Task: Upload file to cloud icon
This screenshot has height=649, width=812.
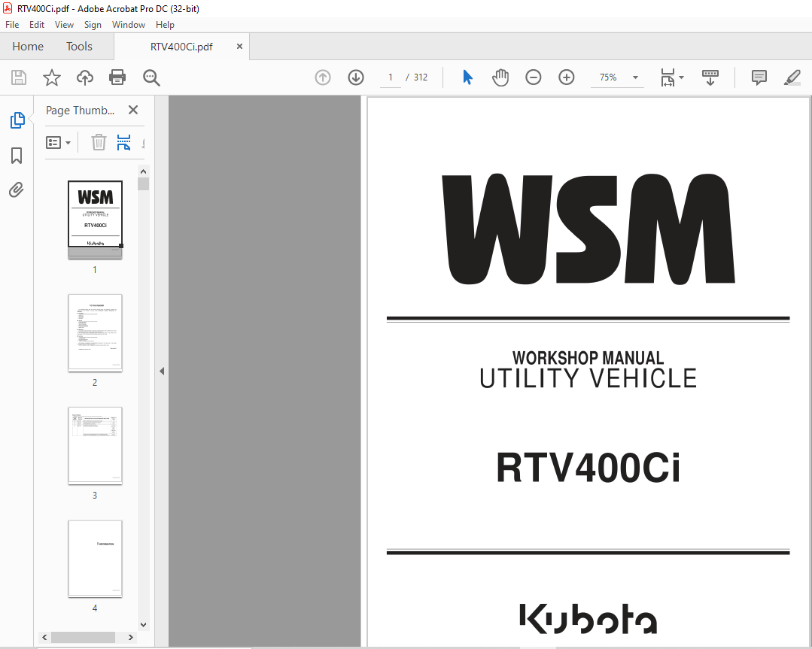Action: [85, 77]
